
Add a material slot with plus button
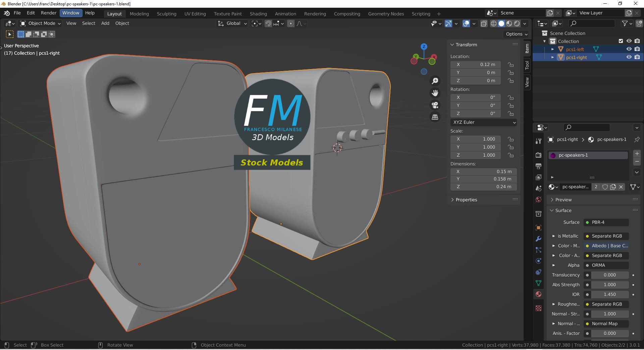coord(637,154)
